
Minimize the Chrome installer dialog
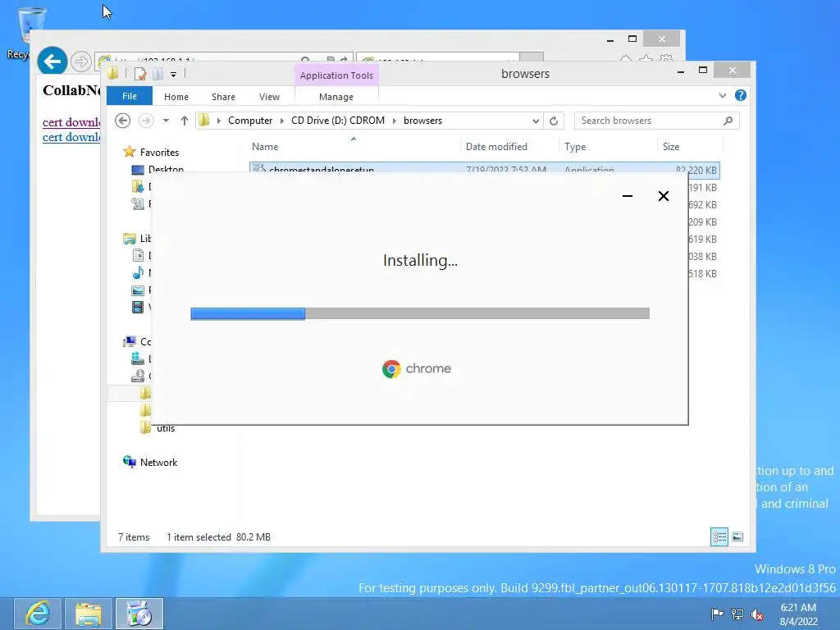point(628,196)
